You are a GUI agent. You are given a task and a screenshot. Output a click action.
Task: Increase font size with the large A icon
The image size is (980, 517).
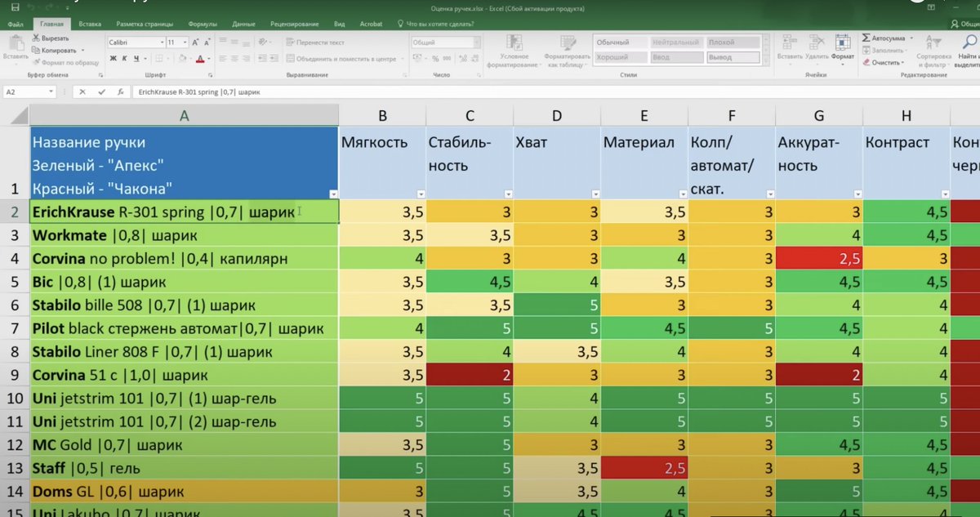[196, 42]
